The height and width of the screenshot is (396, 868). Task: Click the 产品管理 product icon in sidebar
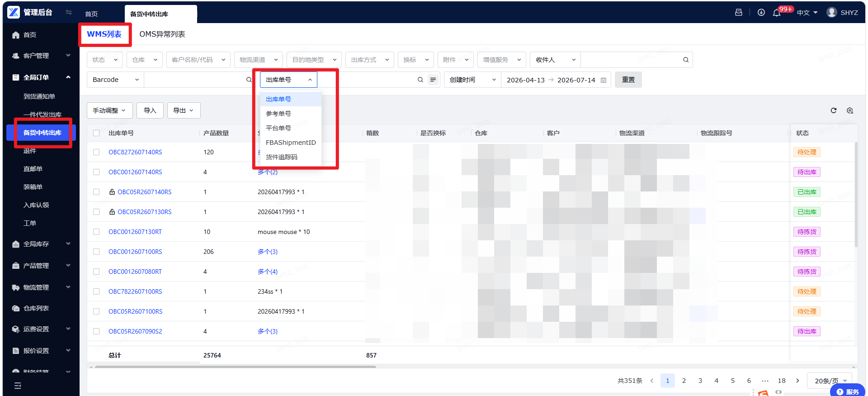point(16,266)
